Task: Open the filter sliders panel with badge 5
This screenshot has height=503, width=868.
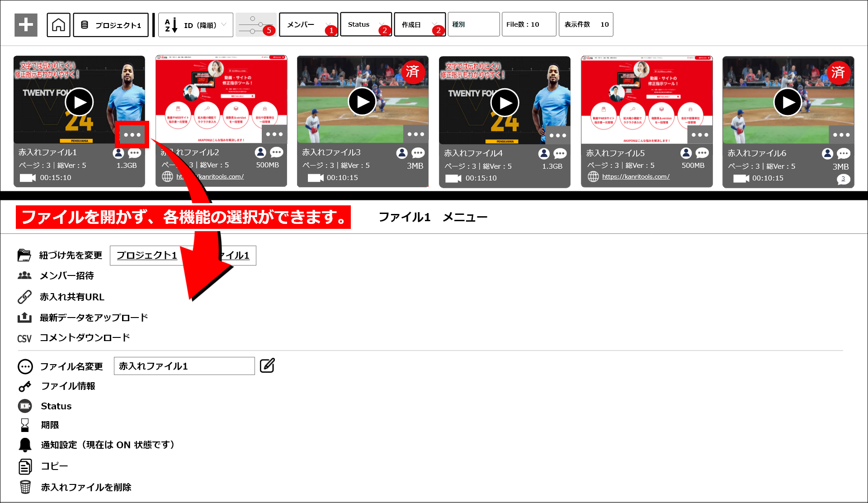Action: (256, 25)
